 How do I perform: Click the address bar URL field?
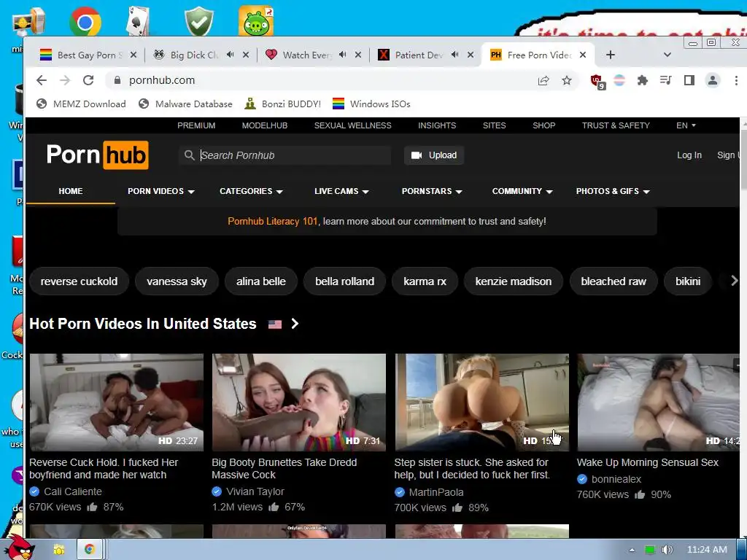coord(324,80)
